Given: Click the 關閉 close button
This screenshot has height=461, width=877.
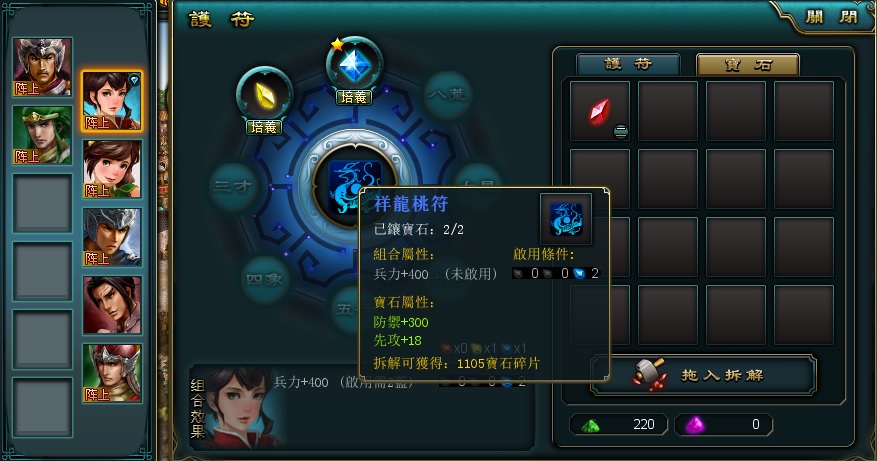Looking at the screenshot, I should click(831, 17).
